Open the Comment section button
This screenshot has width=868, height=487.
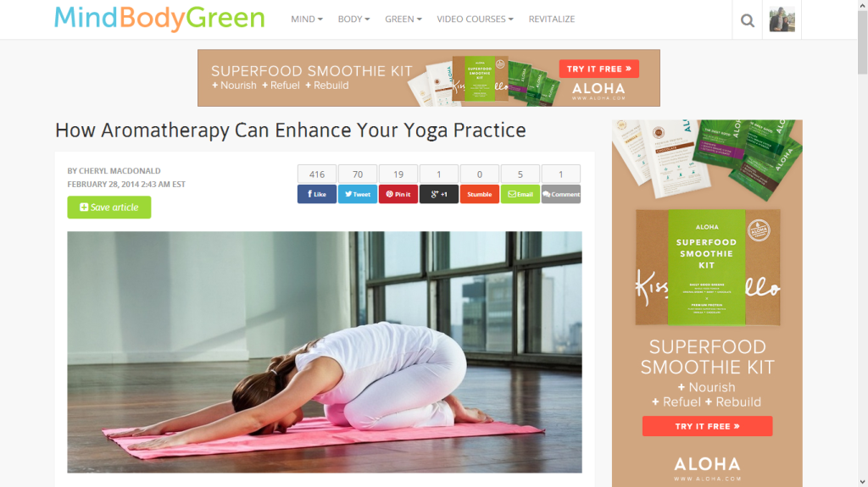pyautogui.click(x=561, y=194)
